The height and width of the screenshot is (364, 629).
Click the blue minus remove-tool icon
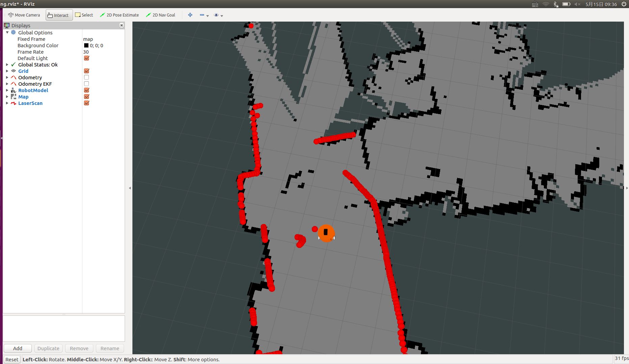click(202, 15)
